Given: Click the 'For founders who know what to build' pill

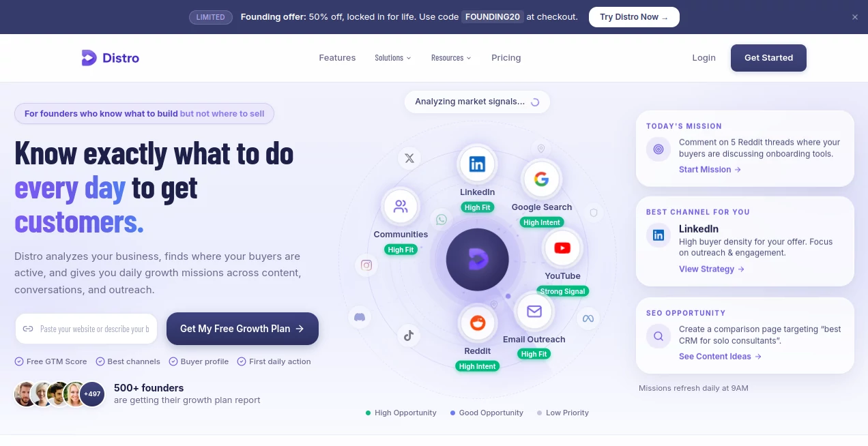Looking at the screenshot, I should (x=144, y=114).
